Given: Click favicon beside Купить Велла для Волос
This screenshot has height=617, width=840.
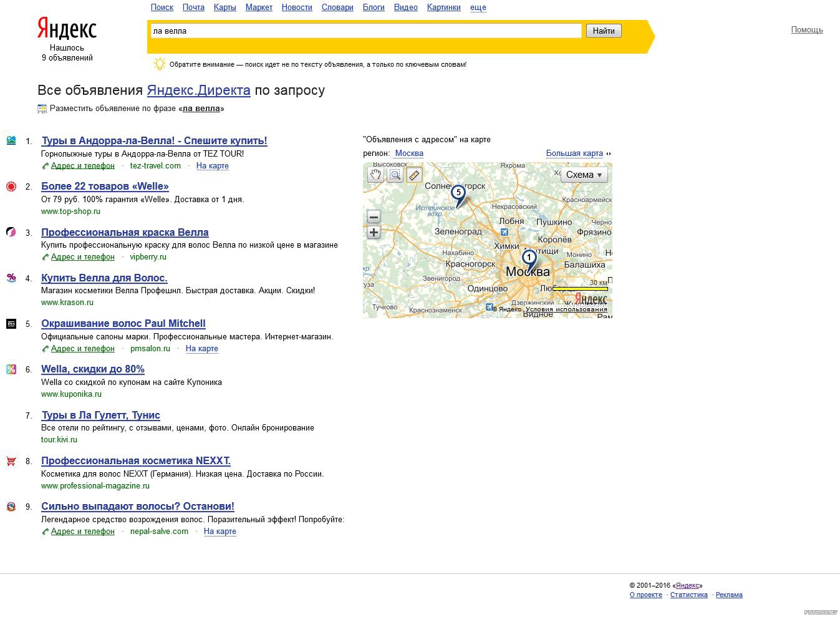Looking at the screenshot, I should (x=11, y=278).
